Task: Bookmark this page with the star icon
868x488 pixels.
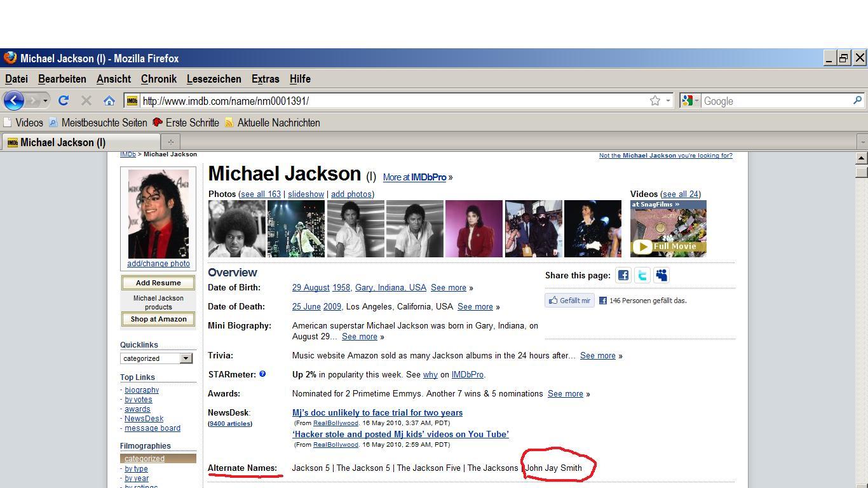Action: [x=654, y=100]
